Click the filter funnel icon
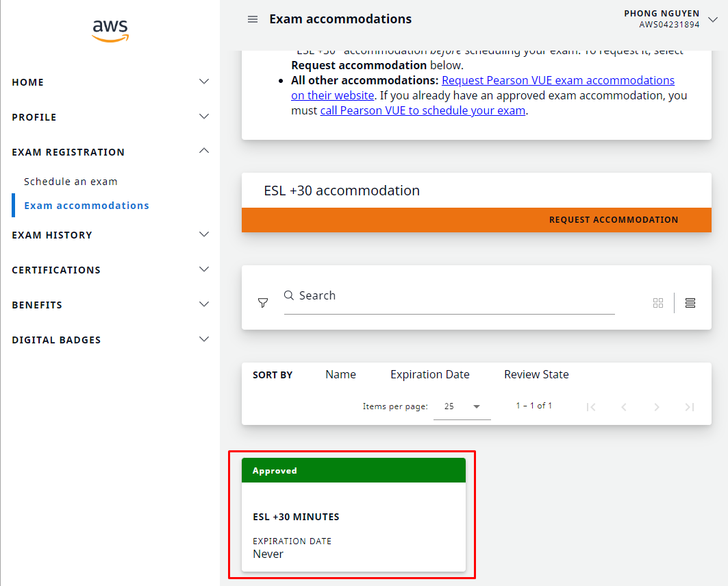 [263, 302]
